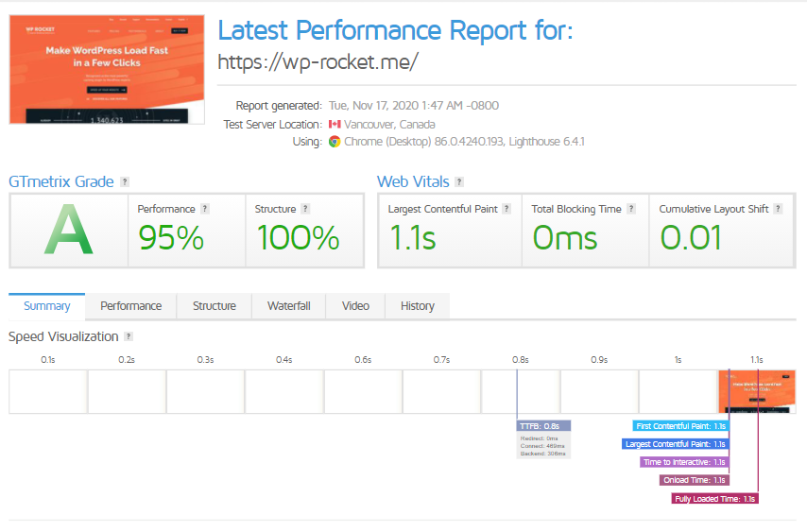Click the 0.01 Cumulative Layout Shift value
The image size is (807, 532).
pyautogui.click(x=691, y=238)
